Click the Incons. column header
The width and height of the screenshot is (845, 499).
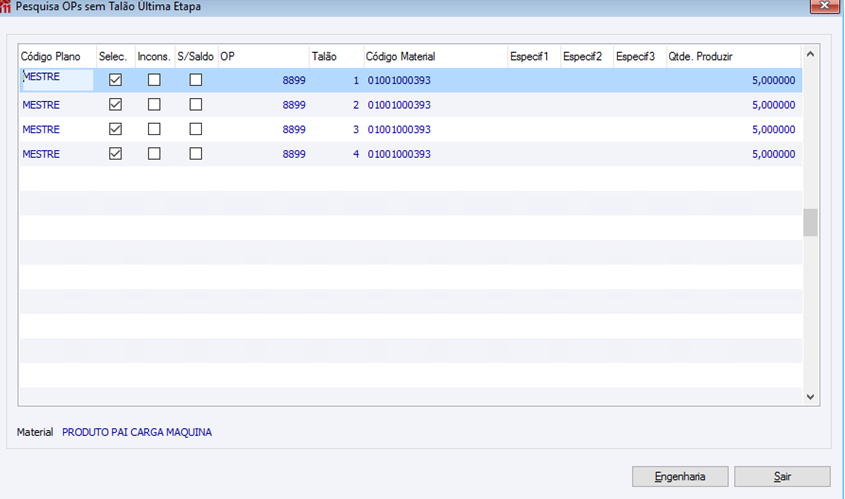(155, 57)
